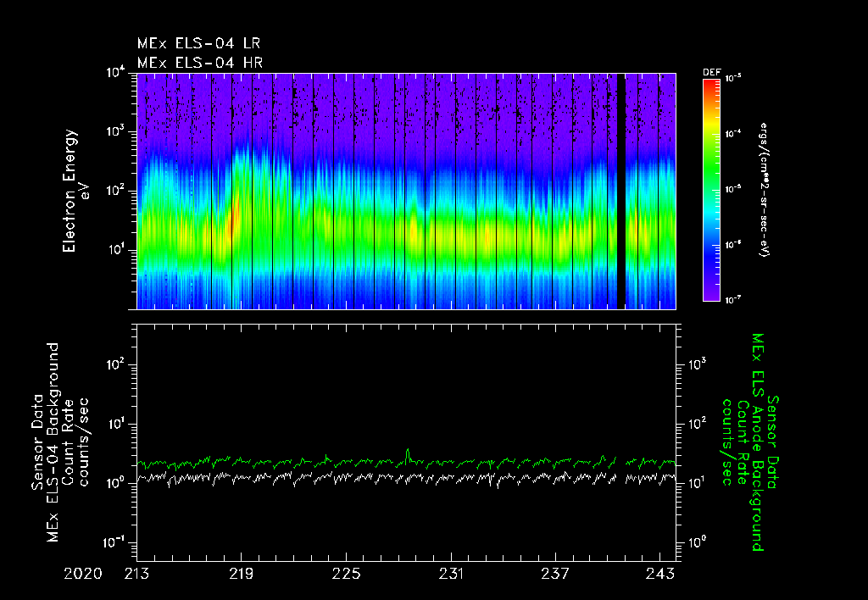Screen dimensions: 868x600
Task: Click the ergs/(cm**2-sr-sec-eV) units label
Action: (764, 190)
